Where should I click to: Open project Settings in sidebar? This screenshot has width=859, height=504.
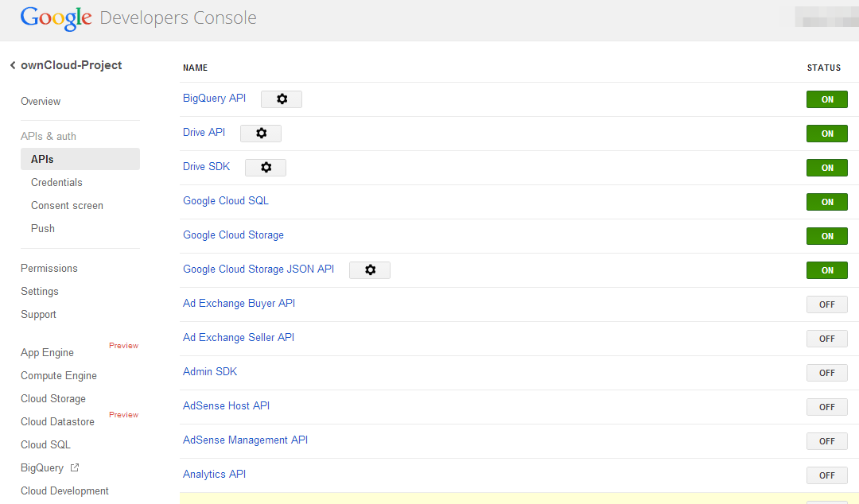40,292
